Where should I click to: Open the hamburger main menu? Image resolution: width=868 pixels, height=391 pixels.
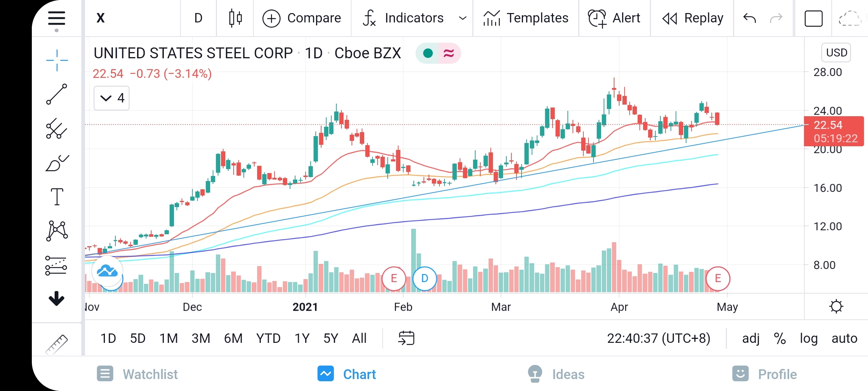coord(56,18)
